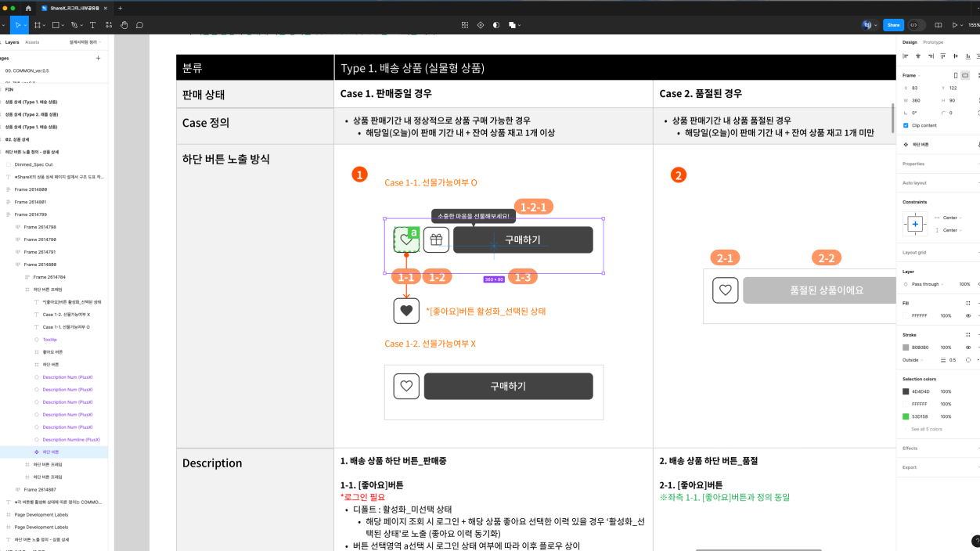Viewport: 980px width, 551px height.
Task: Click Align right icon
Action: tap(931, 56)
